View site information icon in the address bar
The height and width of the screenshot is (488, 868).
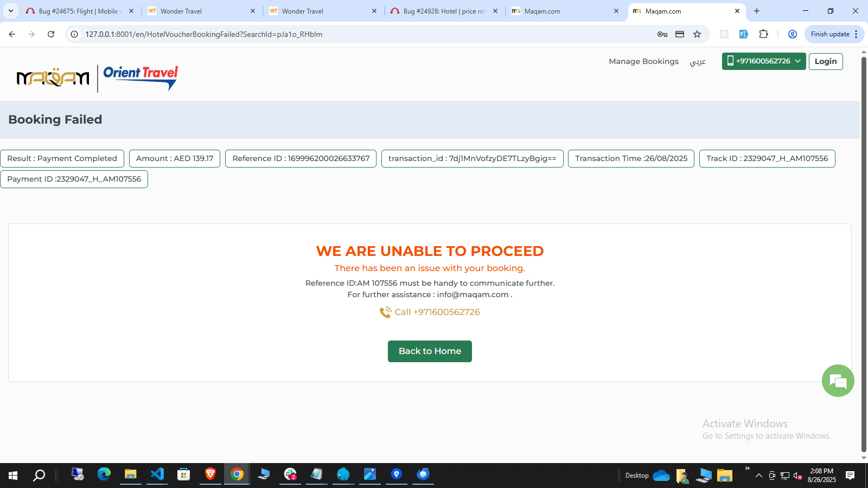coord(75,34)
